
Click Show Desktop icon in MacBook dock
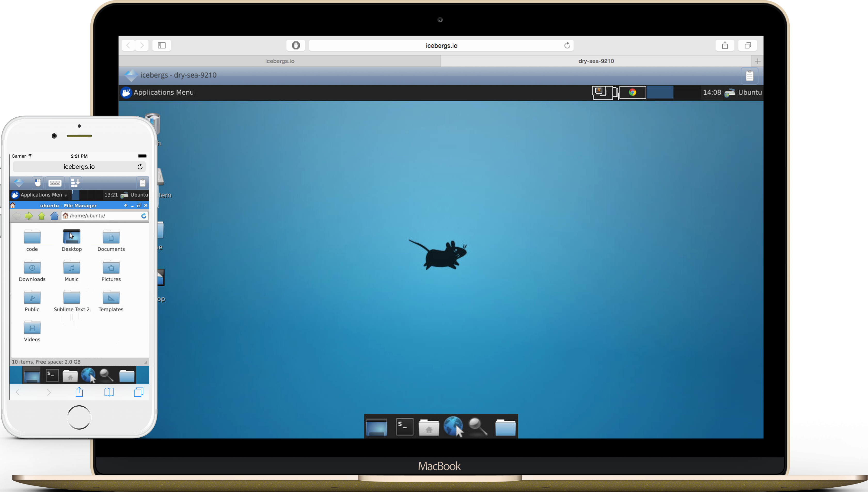[376, 427]
